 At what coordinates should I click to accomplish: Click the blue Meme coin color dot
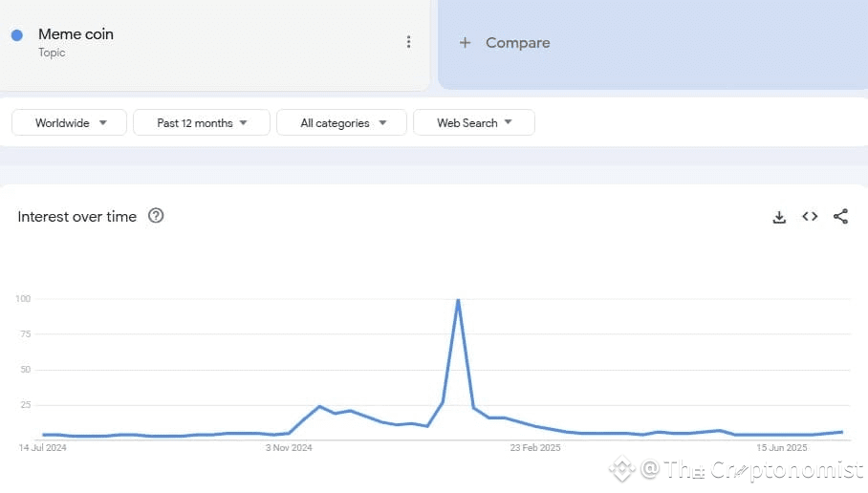click(x=17, y=35)
